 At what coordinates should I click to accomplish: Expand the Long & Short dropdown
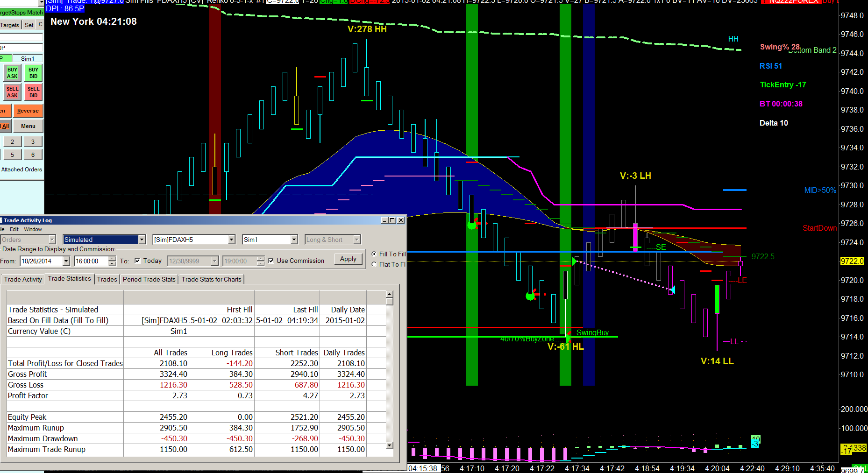[356, 240]
